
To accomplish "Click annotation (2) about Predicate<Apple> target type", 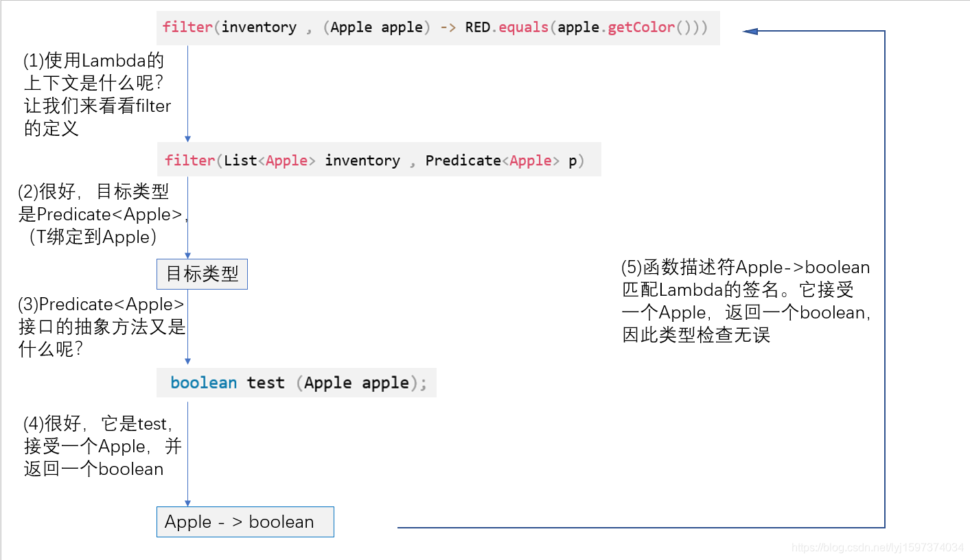I will click(103, 214).
